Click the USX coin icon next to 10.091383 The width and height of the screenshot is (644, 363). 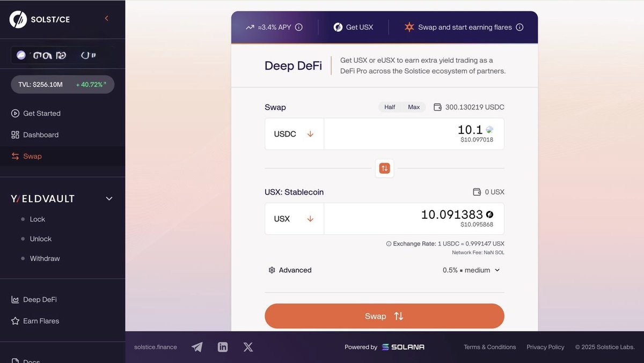[489, 214]
